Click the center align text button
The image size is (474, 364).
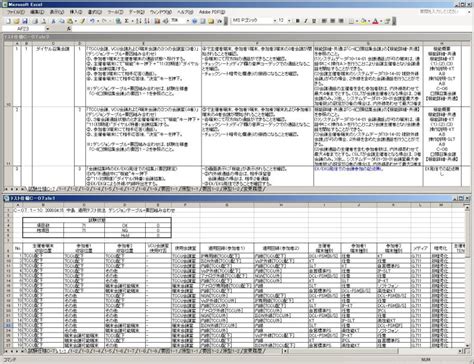pos(332,21)
